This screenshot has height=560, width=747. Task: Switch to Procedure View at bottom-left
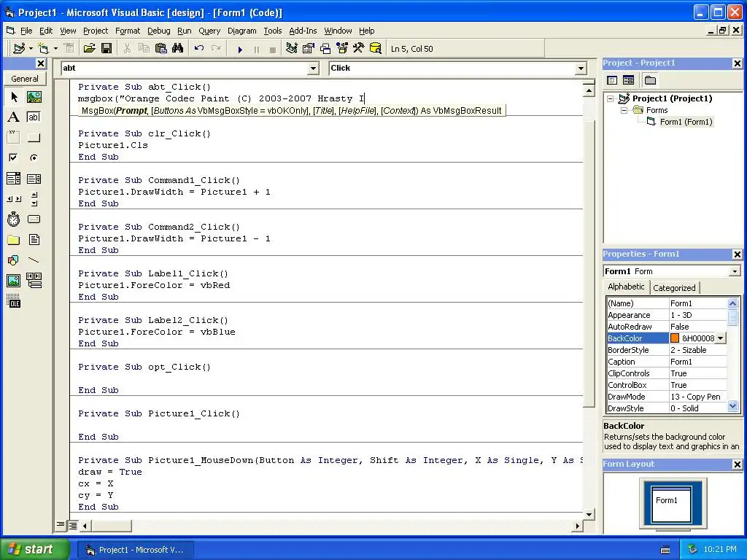tap(61, 525)
